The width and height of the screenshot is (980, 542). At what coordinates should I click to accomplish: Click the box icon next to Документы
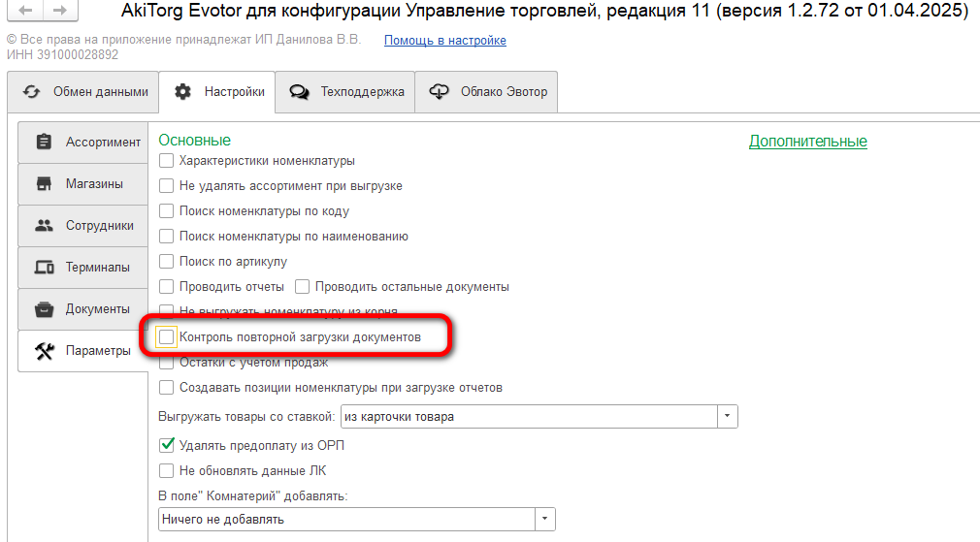click(x=44, y=309)
